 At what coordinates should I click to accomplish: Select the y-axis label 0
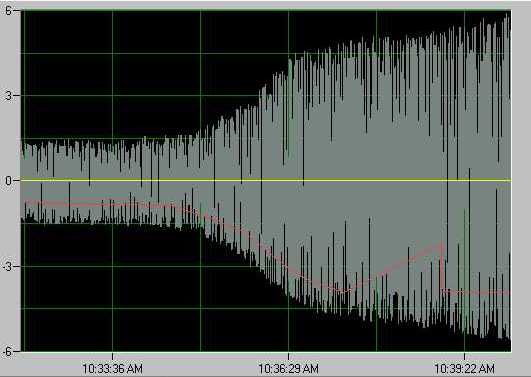pyautogui.click(x=8, y=181)
